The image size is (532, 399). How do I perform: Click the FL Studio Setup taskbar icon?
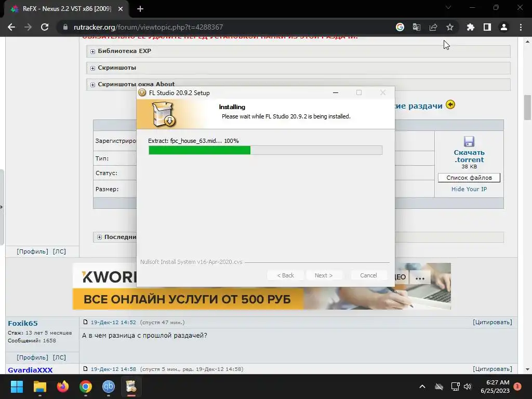pyautogui.click(x=131, y=387)
